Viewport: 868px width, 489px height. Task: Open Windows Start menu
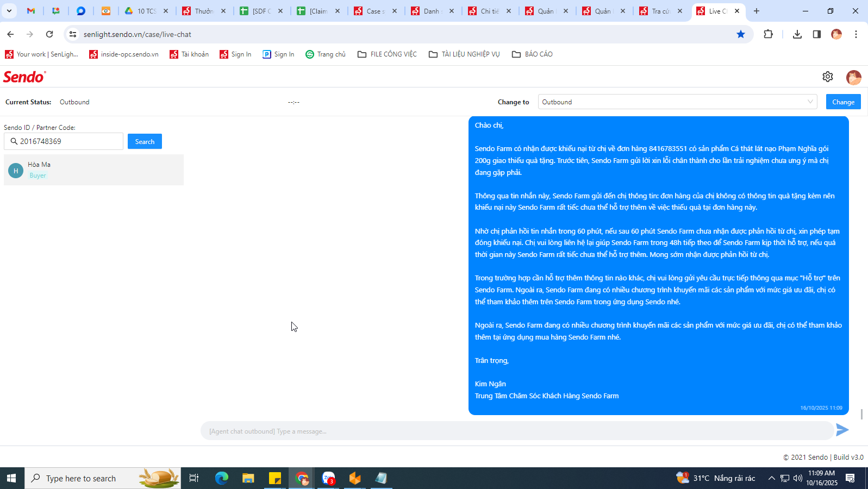pyautogui.click(x=11, y=478)
